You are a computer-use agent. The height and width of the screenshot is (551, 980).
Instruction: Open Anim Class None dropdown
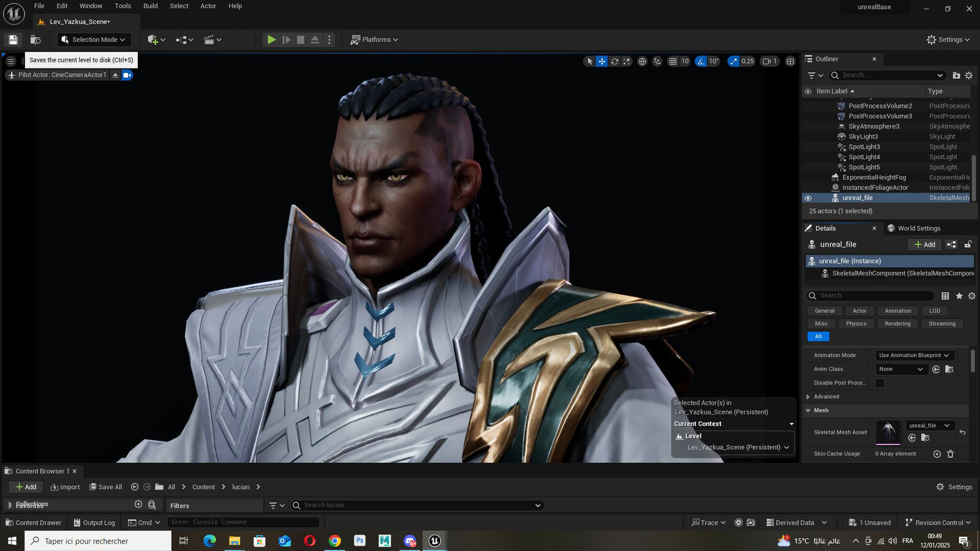click(900, 369)
